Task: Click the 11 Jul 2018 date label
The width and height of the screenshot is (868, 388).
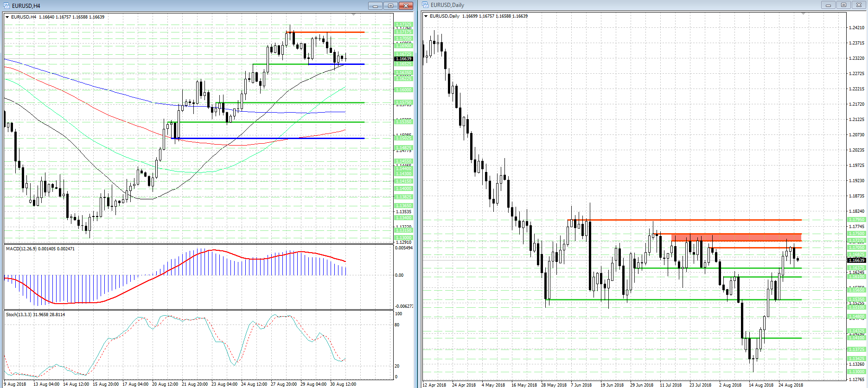Action: coord(671,385)
